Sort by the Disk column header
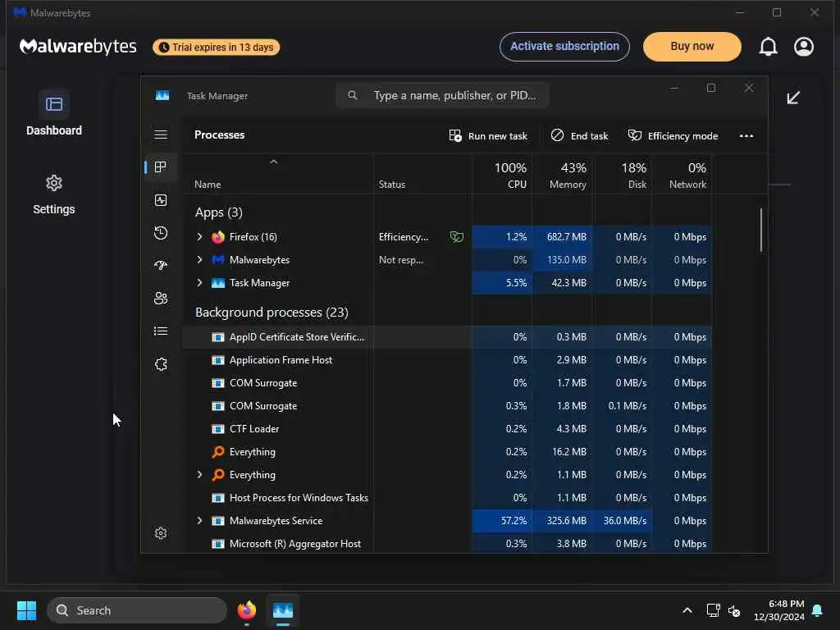This screenshot has height=630, width=840. (x=623, y=176)
